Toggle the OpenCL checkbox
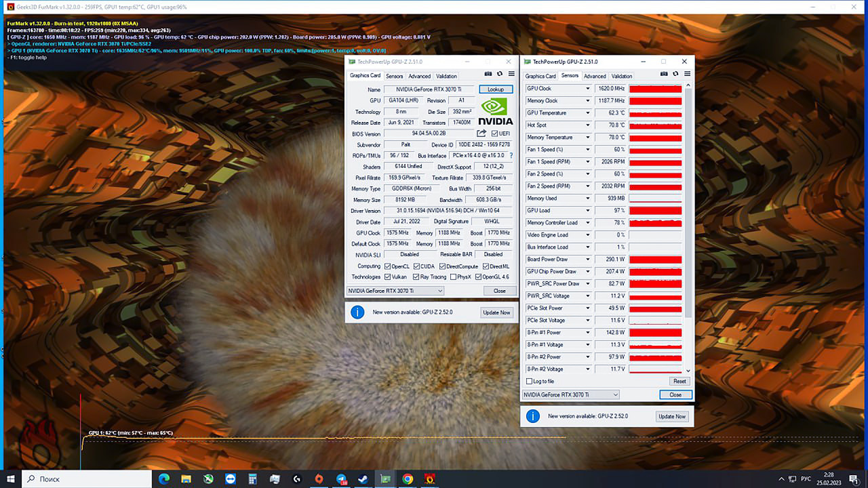Image resolution: width=868 pixels, height=488 pixels. click(387, 266)
